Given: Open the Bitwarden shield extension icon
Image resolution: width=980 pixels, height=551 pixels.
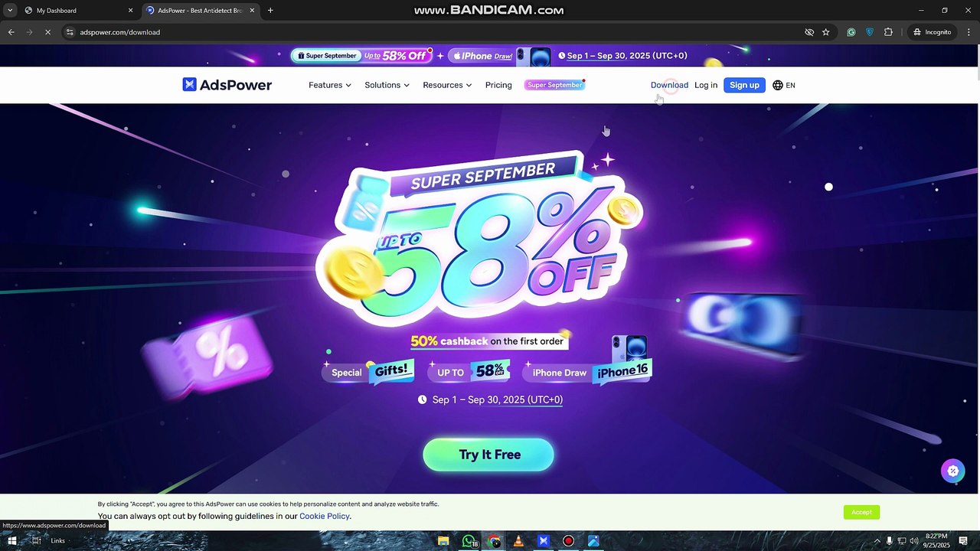Looking at the screenshot, I should click(x=870, y=32).
